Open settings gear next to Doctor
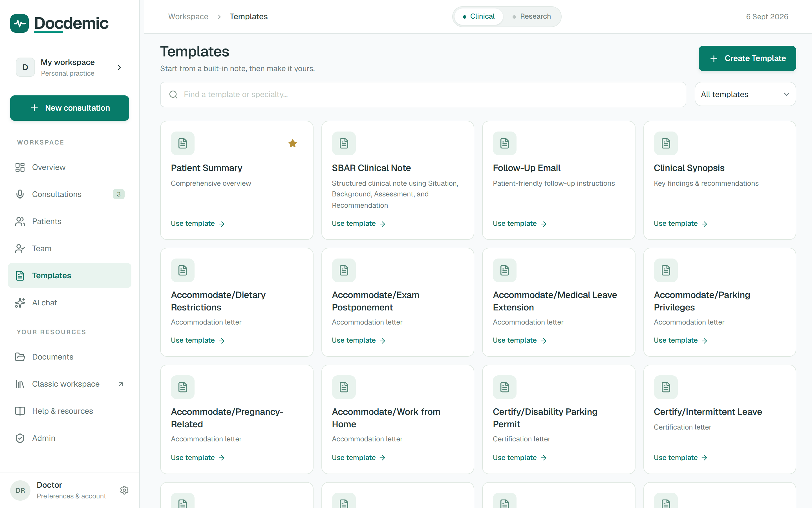The image size is (812, 508). pos(124,490)
